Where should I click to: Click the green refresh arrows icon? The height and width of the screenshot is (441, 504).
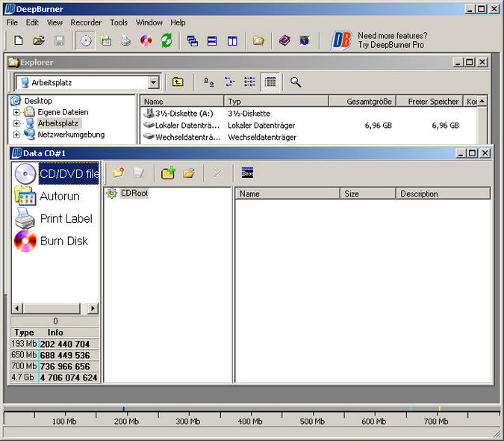tap(167, 40)
